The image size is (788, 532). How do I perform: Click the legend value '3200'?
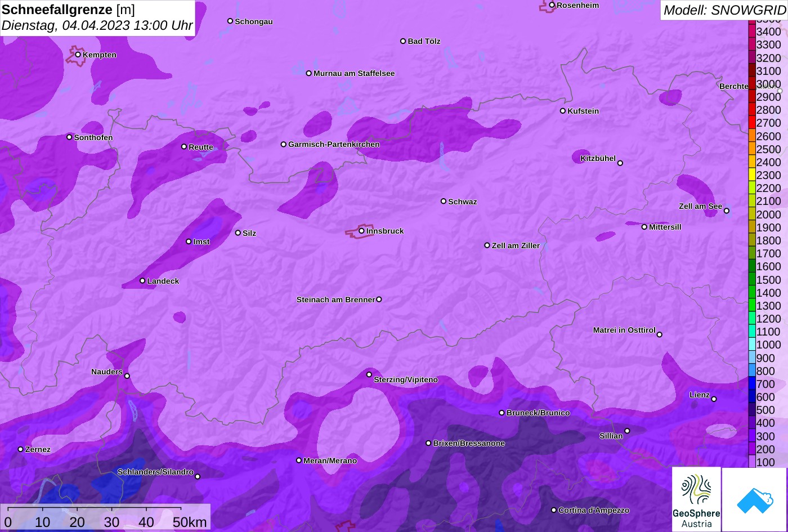[768, 58]
